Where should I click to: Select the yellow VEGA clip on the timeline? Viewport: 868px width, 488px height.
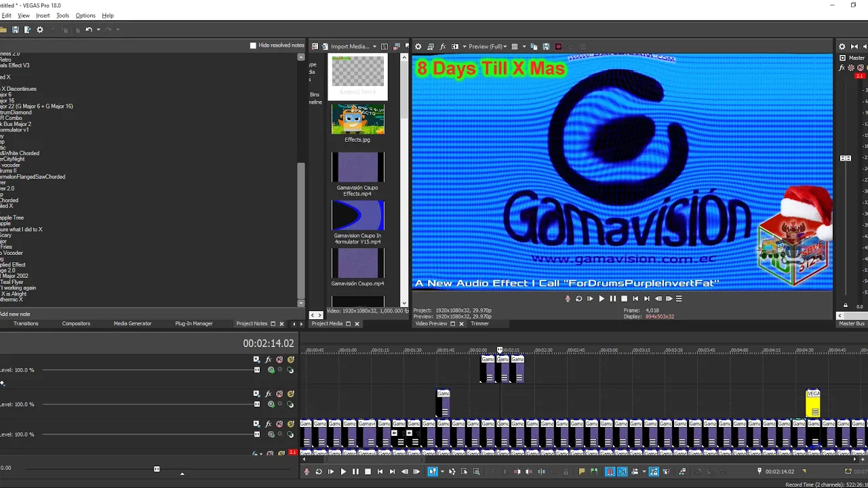(x=813, y=403)
